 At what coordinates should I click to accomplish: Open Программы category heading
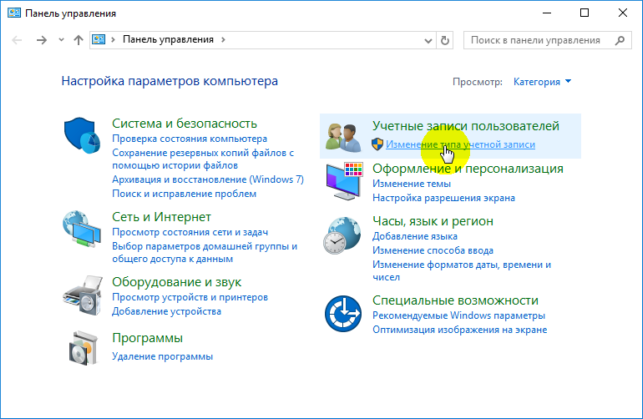point(147,338)
